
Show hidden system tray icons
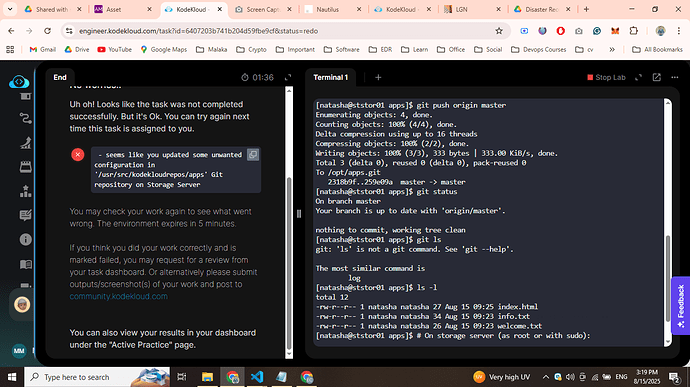(x=546, y=377)
